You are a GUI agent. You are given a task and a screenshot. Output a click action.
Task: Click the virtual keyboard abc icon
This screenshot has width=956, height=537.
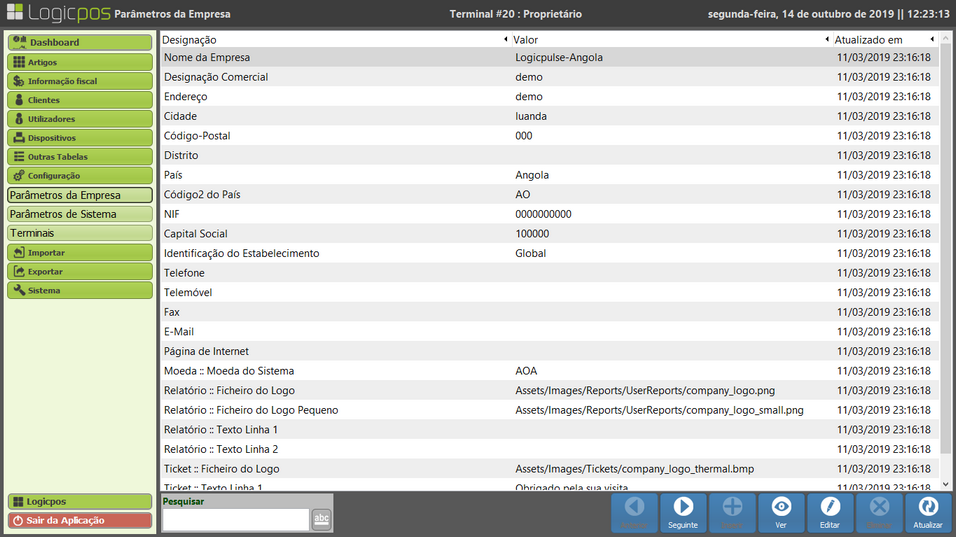pyautogui.click(x=321, y=518)
